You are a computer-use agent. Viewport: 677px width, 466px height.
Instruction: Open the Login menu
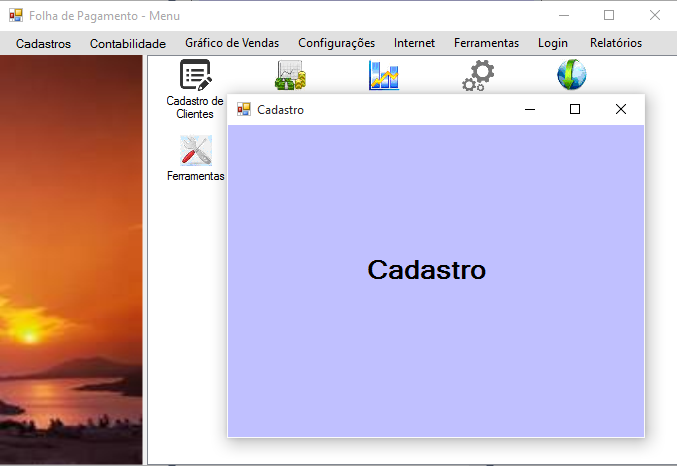(x=553, y=43)
